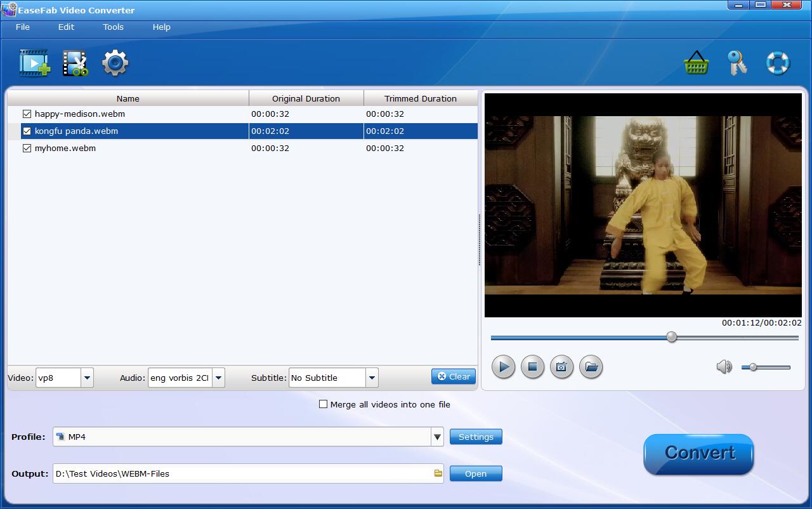This screenshot has height=509, width=812.
Task: Select kongfu panda.webm file name
Action: 76,131
